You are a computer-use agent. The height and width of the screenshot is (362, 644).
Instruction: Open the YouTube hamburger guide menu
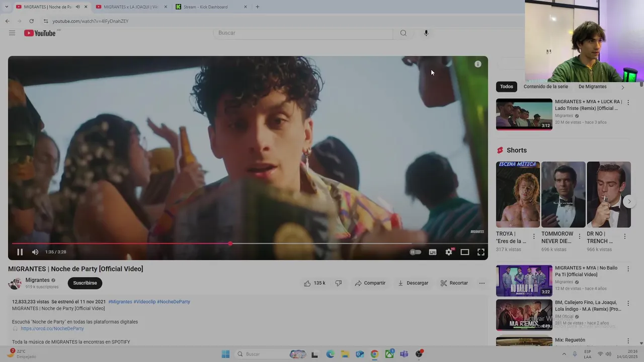click(x=12, y=33)
